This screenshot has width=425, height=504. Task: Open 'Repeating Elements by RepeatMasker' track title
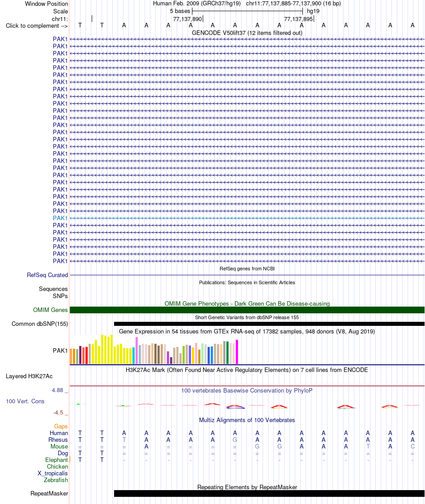(247, 487)
